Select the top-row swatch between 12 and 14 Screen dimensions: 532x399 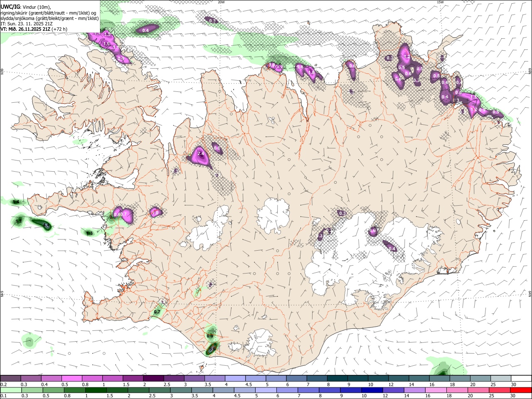point(398,378)
